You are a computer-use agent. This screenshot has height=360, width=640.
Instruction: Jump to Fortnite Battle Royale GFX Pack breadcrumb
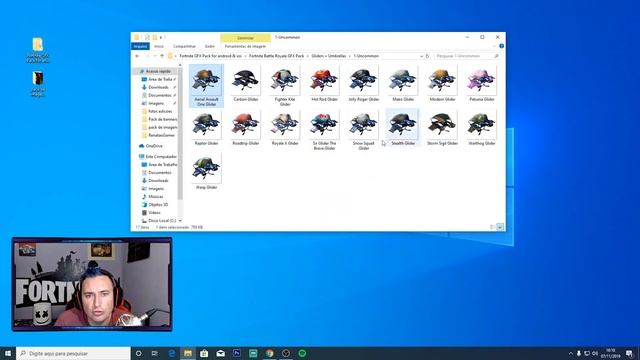(277, 56)
